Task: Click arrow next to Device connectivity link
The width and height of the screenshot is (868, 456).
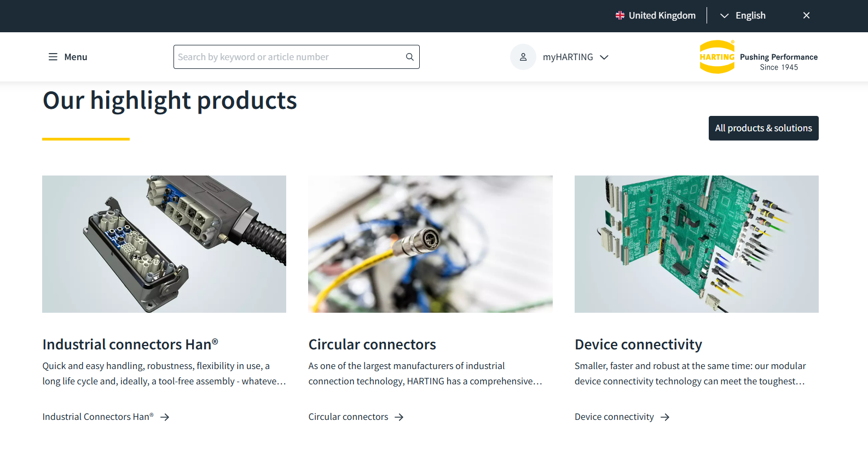Action: [x=665, y=417]
